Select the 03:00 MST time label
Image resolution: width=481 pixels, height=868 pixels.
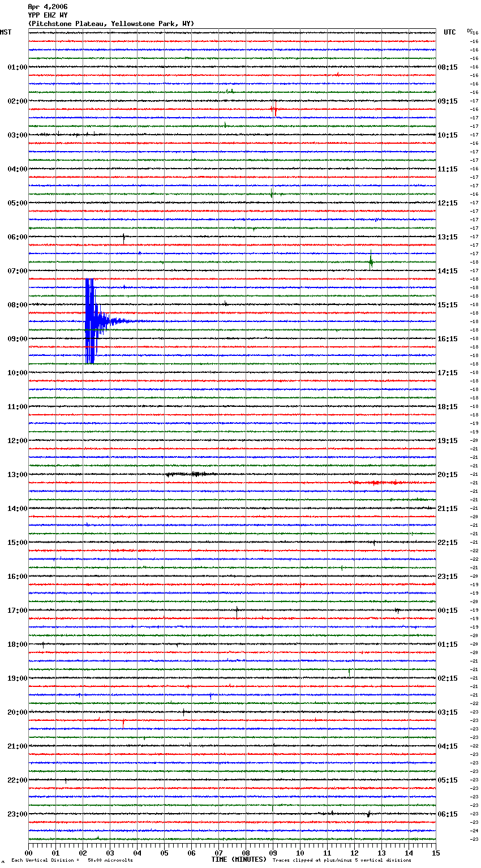click(18, 135)
